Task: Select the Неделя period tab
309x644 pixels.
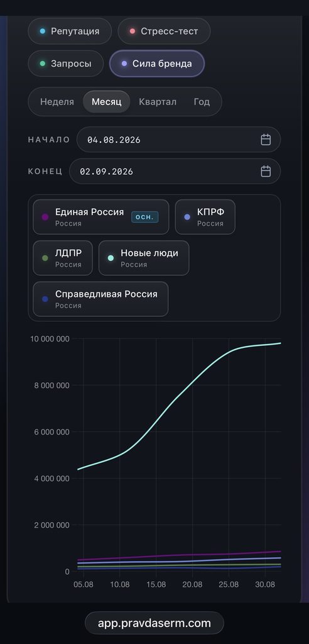Action: (57, 102)
